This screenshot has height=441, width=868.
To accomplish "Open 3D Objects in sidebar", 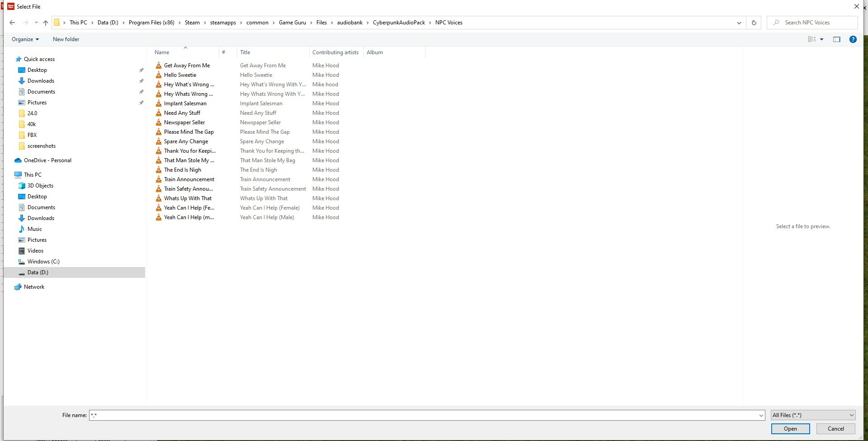I will click(40, 186).
